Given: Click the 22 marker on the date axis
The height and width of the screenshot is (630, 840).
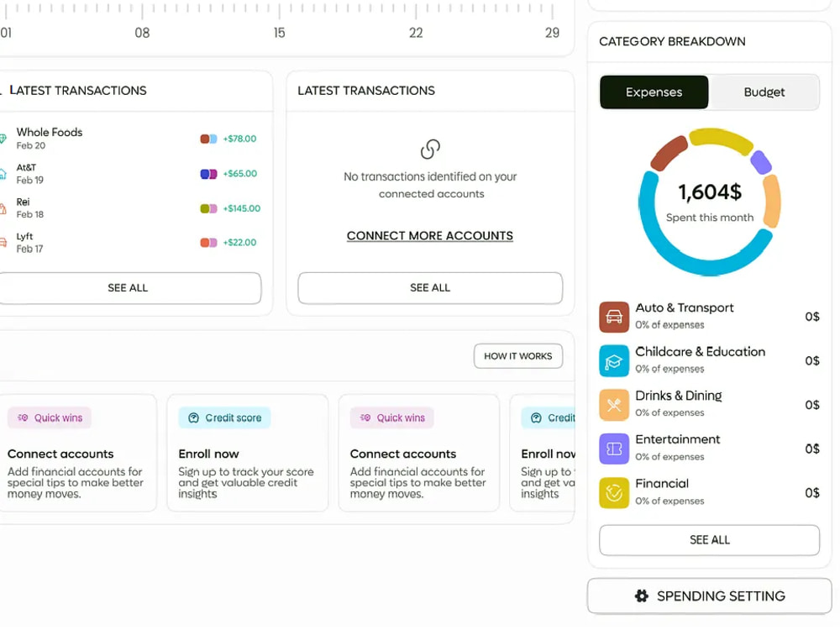Looking at the screenshot, I should (416, 34).
